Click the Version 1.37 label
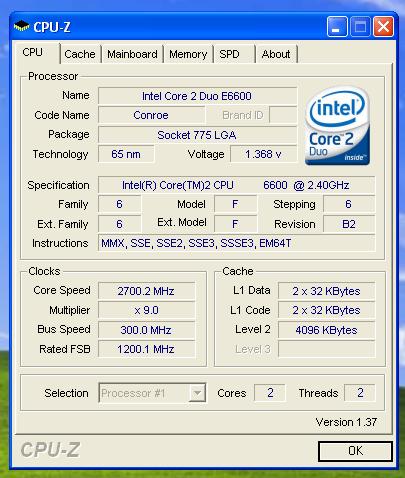This screenshot has height=478, width=405. [x=346, y=422]
